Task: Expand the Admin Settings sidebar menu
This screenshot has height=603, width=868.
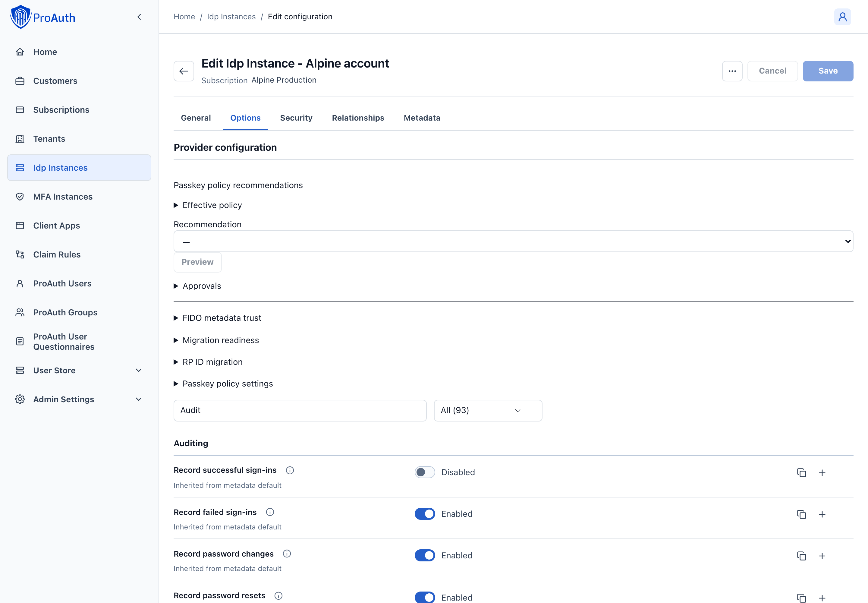Action: [x=79, y=399]
